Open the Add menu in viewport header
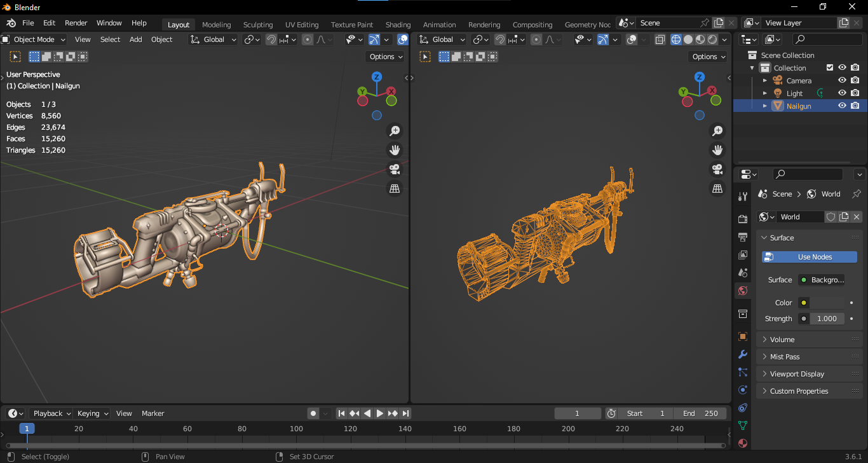This screenshot has width=868, height=463. [136, 39]
